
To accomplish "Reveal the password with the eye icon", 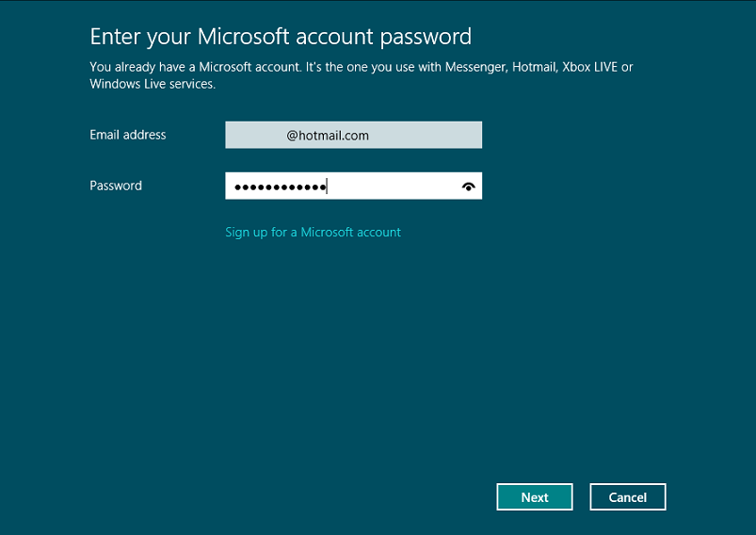I will pyautogui.click(x=469, y=186).
